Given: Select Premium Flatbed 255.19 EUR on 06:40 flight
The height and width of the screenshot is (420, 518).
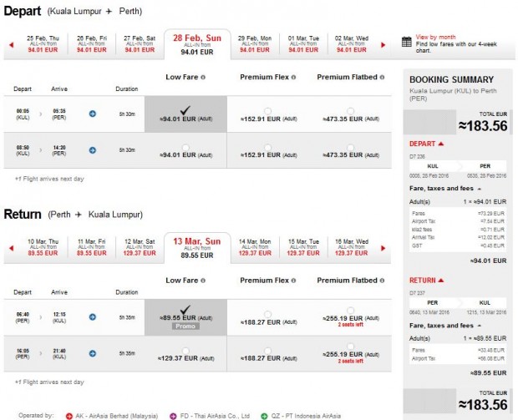Looking at the screenshot, I should (x=351, y=311).
